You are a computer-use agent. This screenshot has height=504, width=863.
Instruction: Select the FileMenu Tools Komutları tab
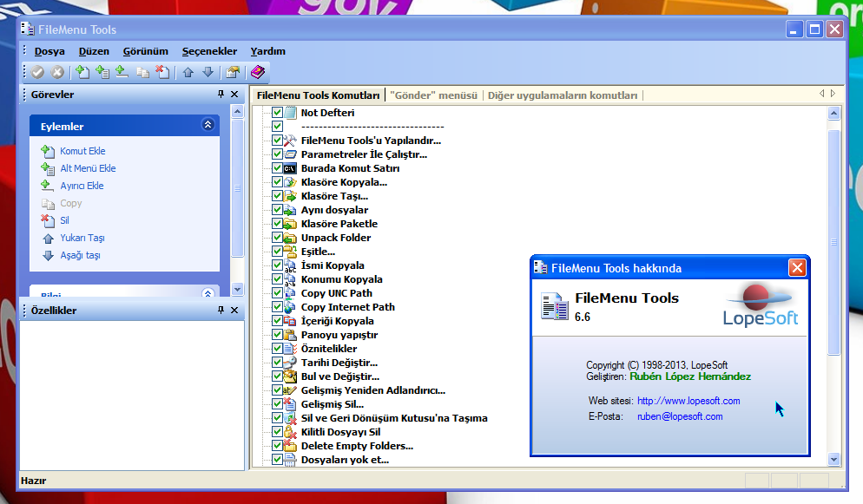click(x=318, y=95)
